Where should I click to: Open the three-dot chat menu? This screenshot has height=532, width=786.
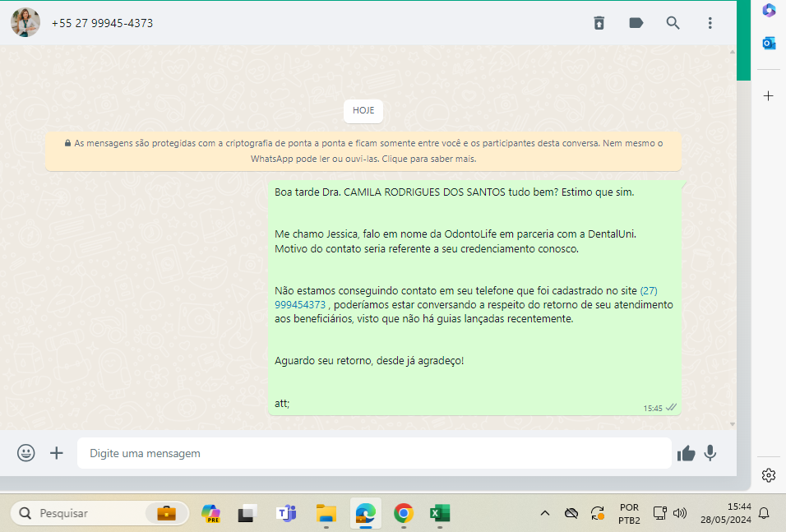(x=710, y=23)
